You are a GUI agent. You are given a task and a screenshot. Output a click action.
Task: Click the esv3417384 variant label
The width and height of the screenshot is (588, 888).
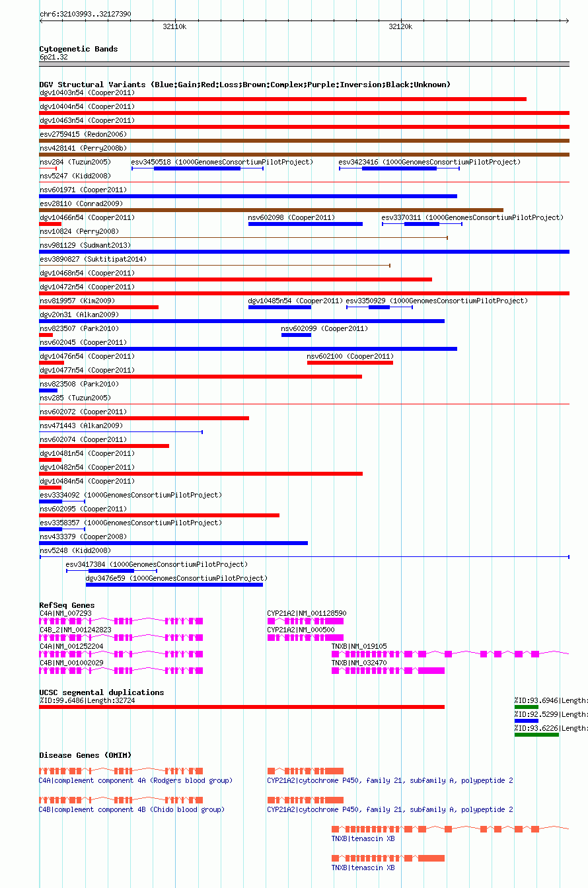click(157, 564)
